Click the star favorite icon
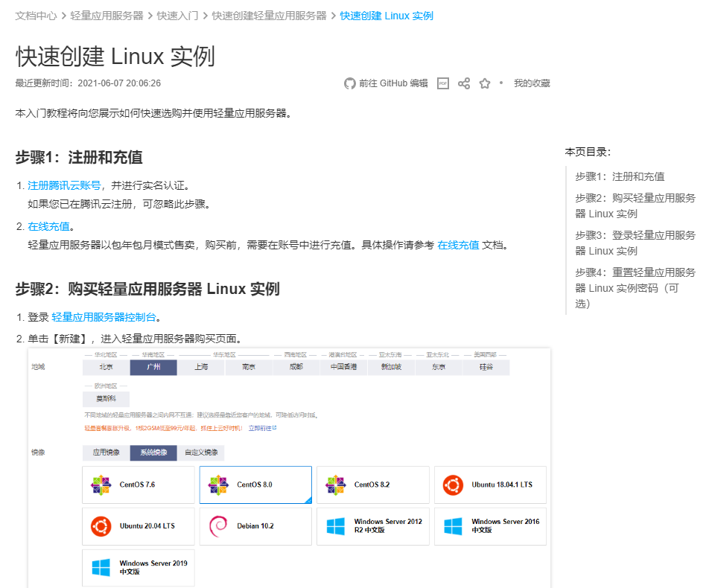The height and width of the screenshot is (588, 709). (485, 83)
